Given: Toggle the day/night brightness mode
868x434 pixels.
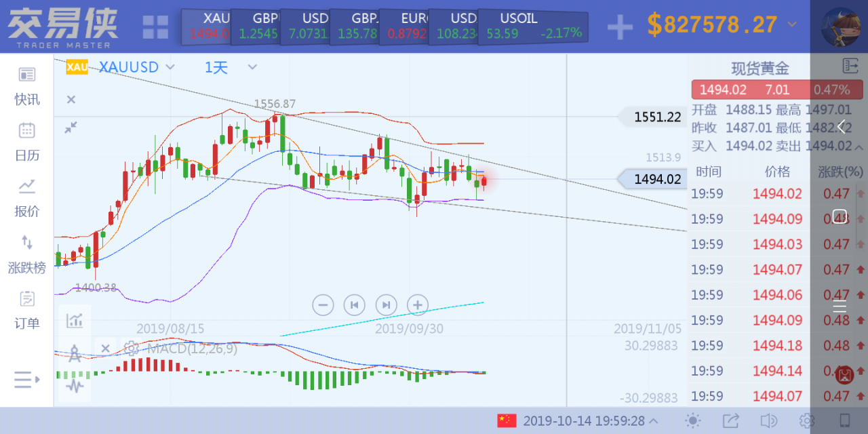Looking at the screenshot, I should pyautogui.click(x=693, y=420).
